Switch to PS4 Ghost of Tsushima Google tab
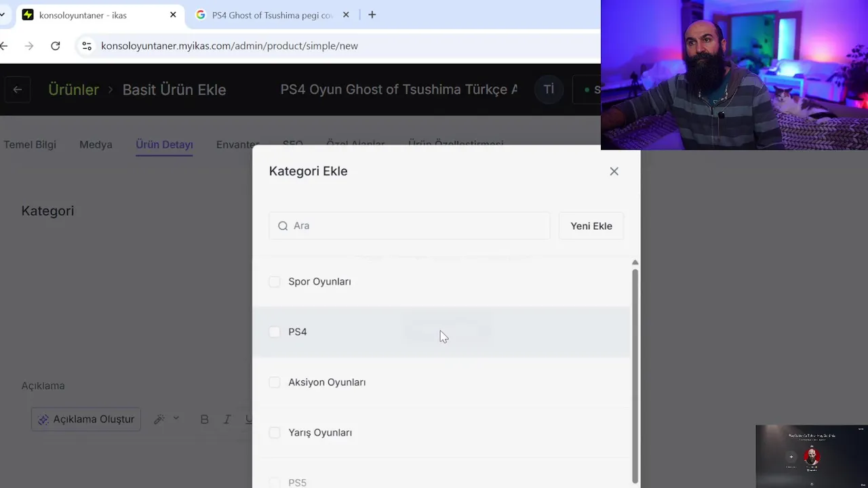This screenshot has height=488, width=868. click(x=273, y=15)
